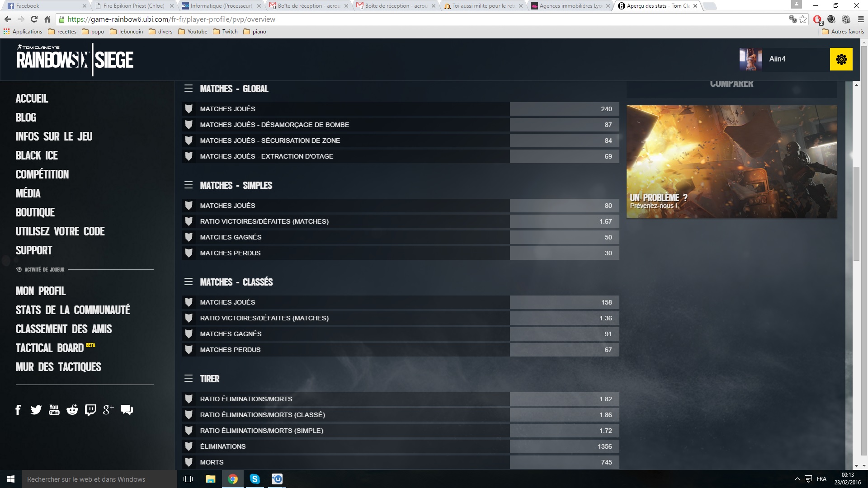Viewport: 868px width, 488px height.
Task: Click the FRA language indicator
Action: coord(821,479)
